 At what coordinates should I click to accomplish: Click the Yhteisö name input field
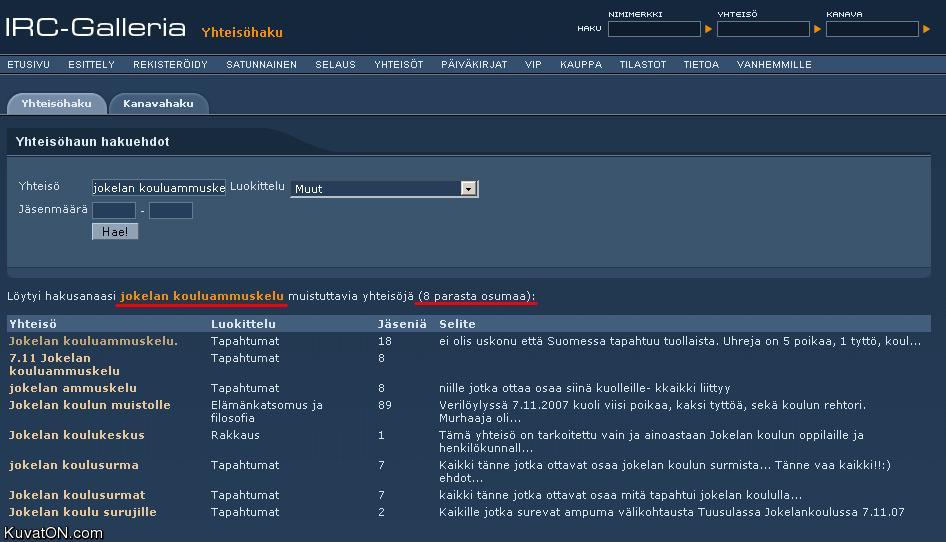click(x=159, y=187)
